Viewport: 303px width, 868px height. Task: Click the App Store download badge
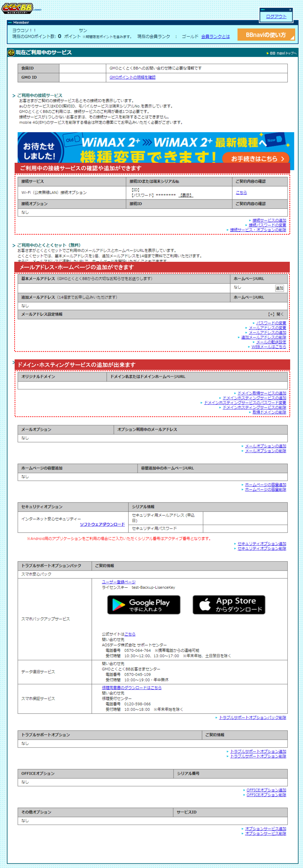pyautogui.click(x=229, y=604)
